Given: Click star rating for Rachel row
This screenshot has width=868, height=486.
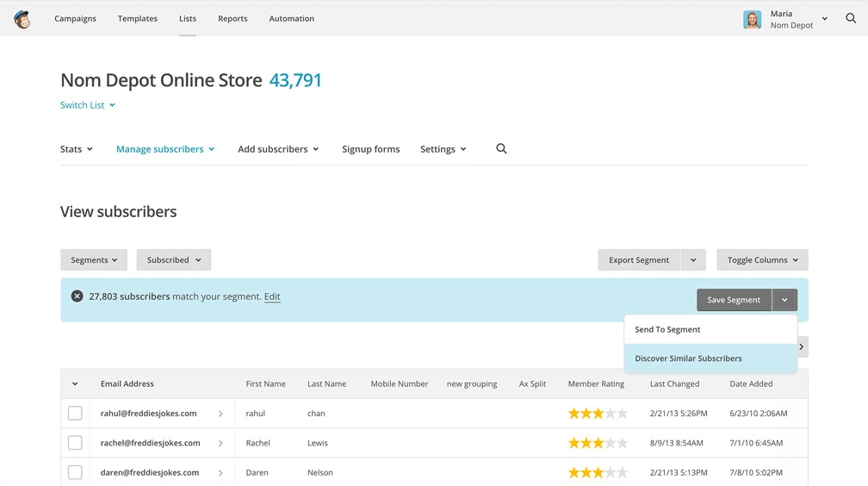Looking at the screenshot, I should (598, 443).
